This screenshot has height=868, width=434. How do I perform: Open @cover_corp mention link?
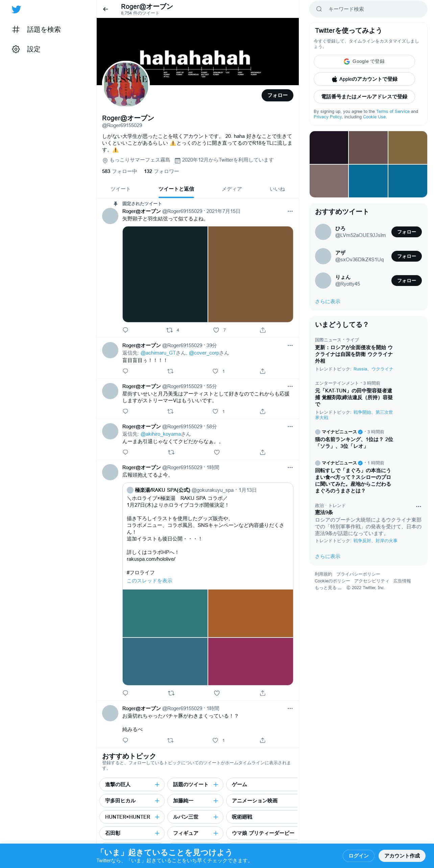[x=204, y=353]
